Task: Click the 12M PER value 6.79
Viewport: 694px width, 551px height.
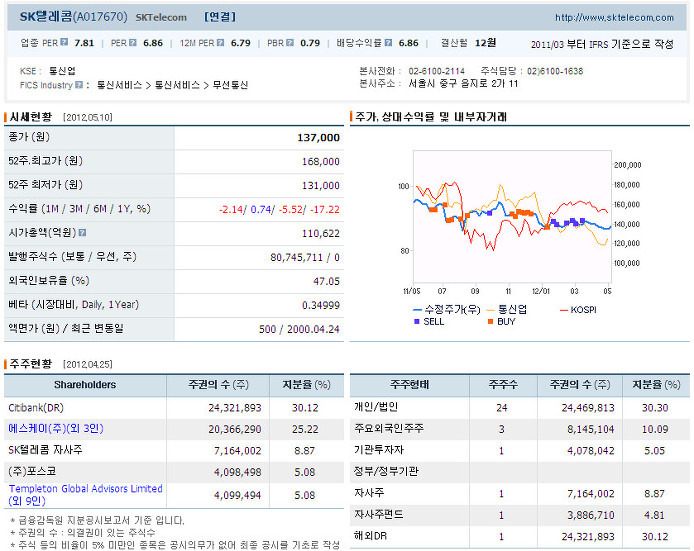Action: [241, 43]
